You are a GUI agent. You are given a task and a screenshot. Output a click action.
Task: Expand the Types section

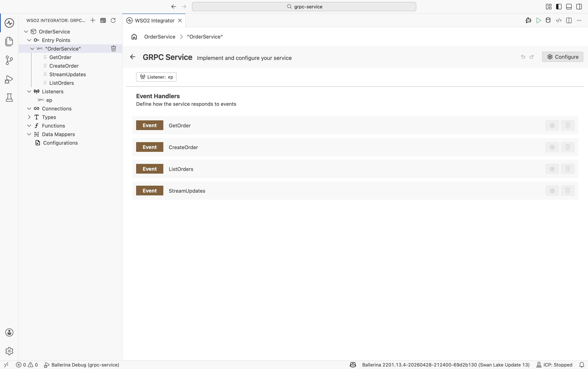(x=29, y=117)
